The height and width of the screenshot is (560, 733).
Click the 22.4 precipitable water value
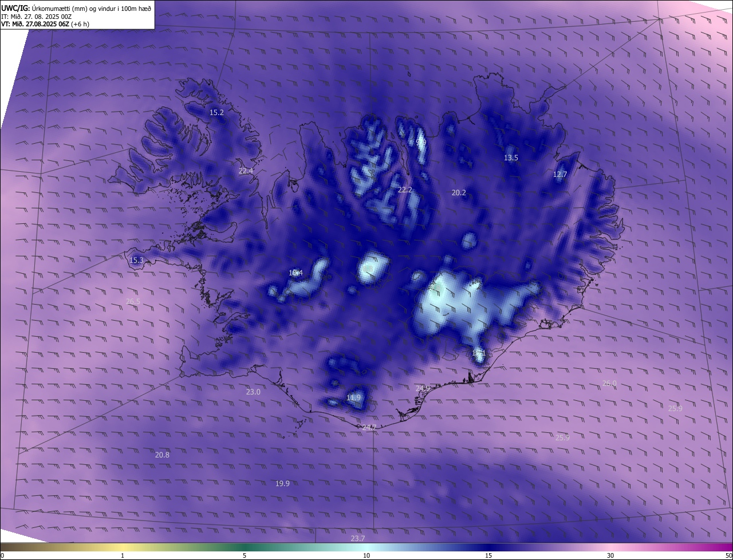(x=246, y=171)
